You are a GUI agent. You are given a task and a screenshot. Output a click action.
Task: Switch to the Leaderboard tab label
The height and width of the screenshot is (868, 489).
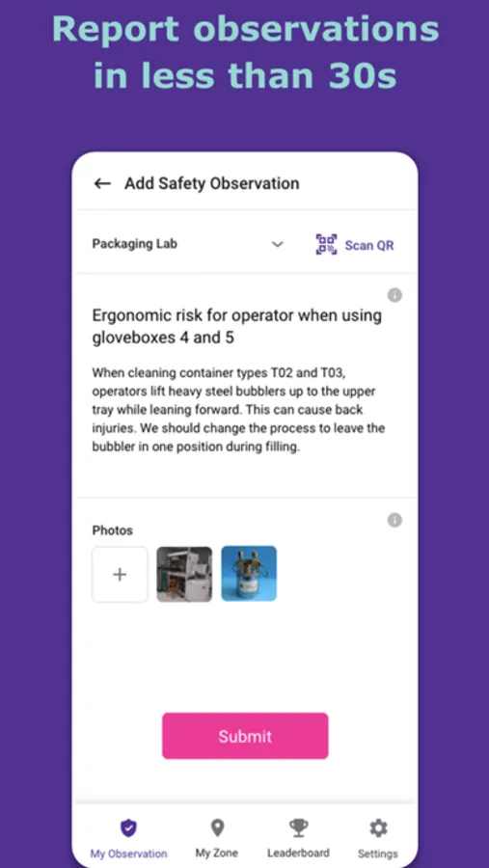(298, 854)
